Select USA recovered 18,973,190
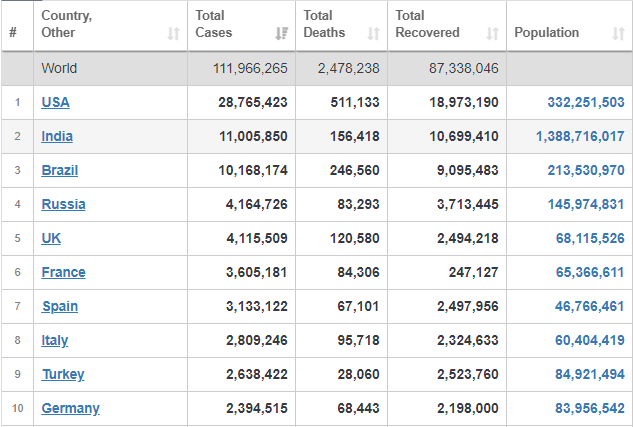 [x=463, y=102]
